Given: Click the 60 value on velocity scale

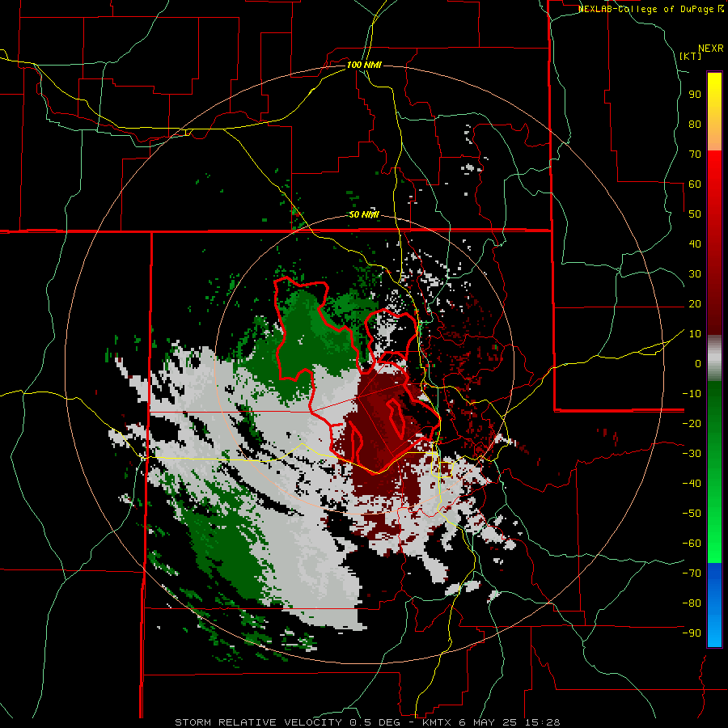Looking at the screenshot, I should tap(695, 184).
